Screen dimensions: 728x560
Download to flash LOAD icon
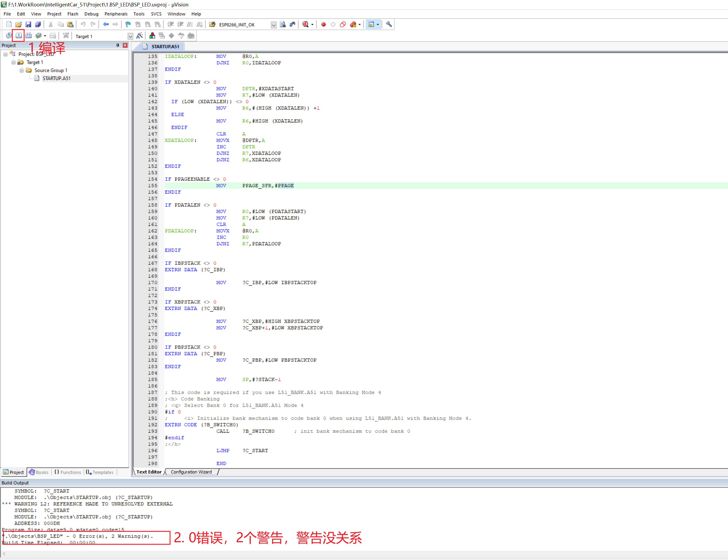click(x=66, y=36)
